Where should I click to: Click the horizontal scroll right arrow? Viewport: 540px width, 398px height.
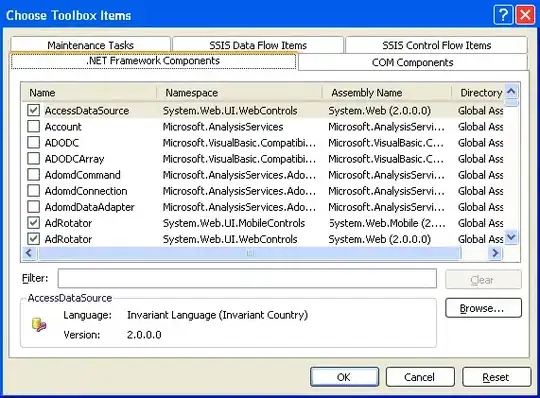(495, 253)
